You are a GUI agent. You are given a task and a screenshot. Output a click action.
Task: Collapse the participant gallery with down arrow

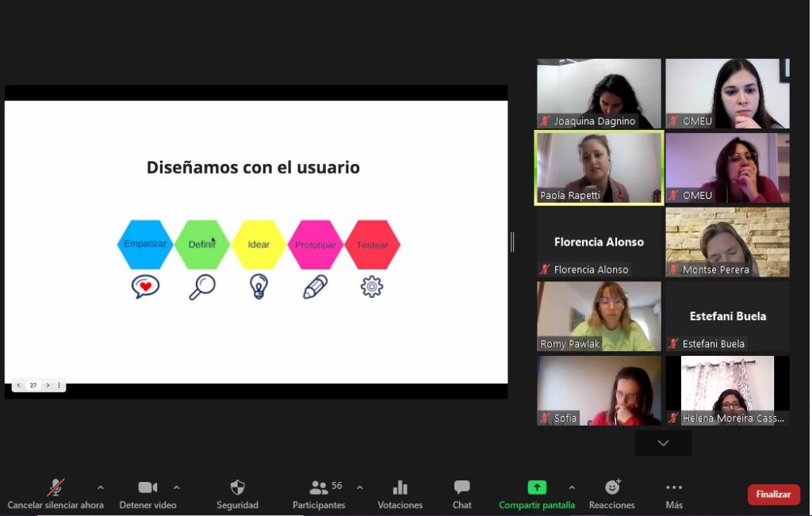[x=663, y=443]
